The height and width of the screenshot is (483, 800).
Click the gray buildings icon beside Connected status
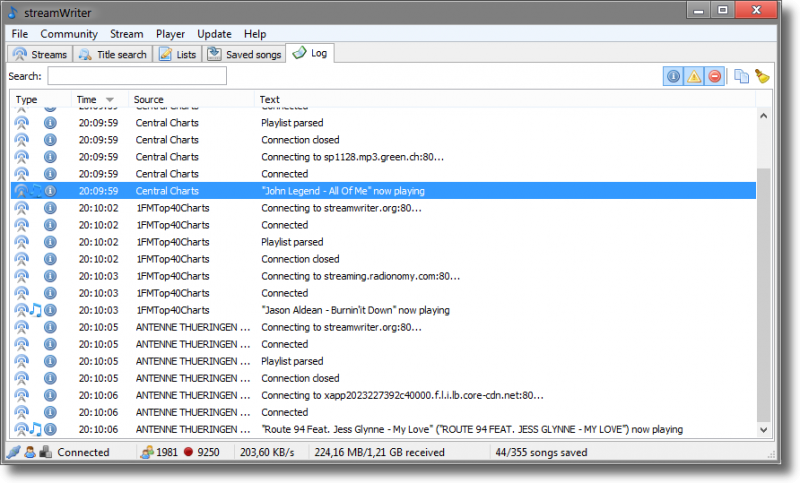[x=46, y=452]
